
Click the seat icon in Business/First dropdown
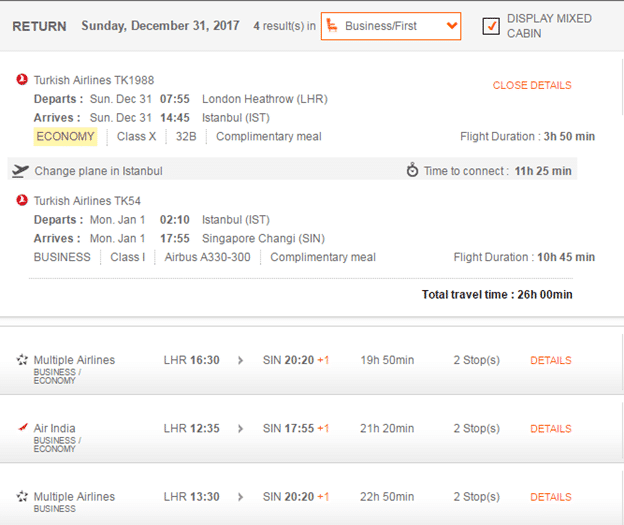click(x=332, y=26)
